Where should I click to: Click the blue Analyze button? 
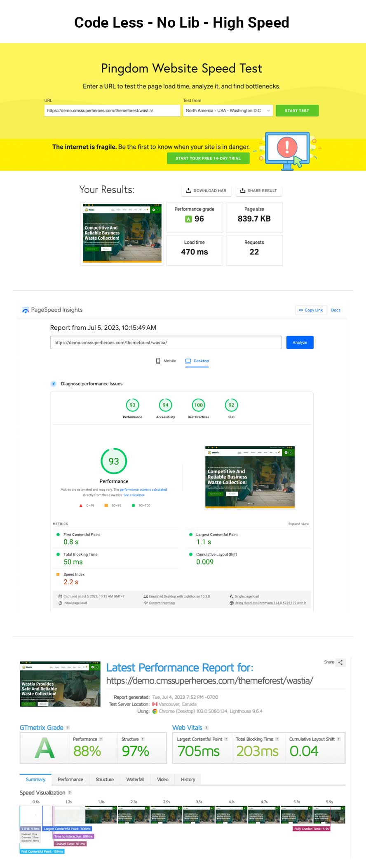(x=300, y=343)
